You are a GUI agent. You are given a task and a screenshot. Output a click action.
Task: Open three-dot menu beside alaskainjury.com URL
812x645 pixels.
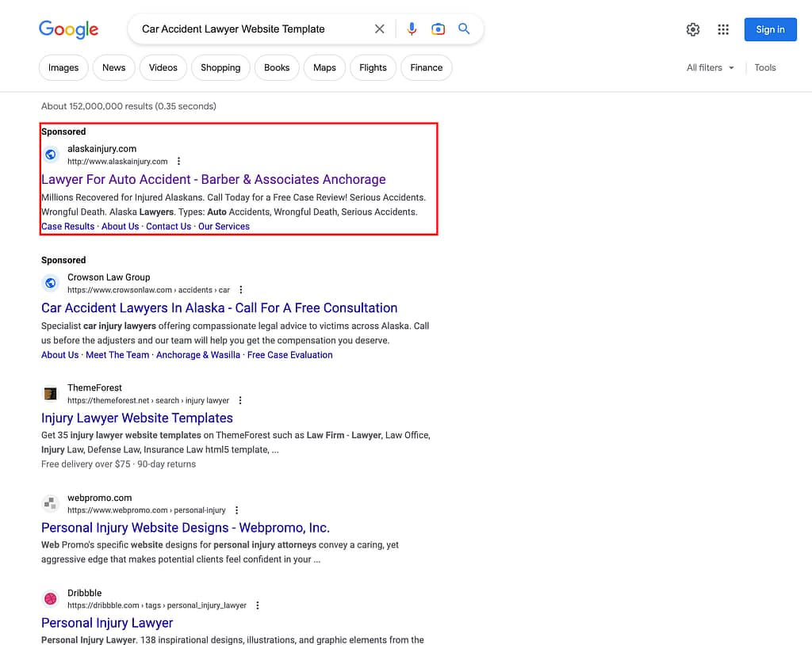tap(178, 161)
